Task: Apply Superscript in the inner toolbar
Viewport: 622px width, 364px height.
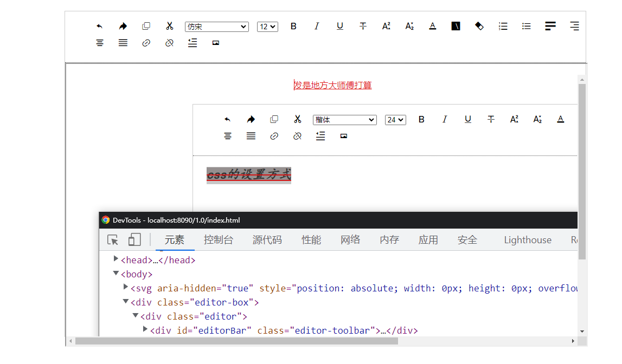Action: 514,119
